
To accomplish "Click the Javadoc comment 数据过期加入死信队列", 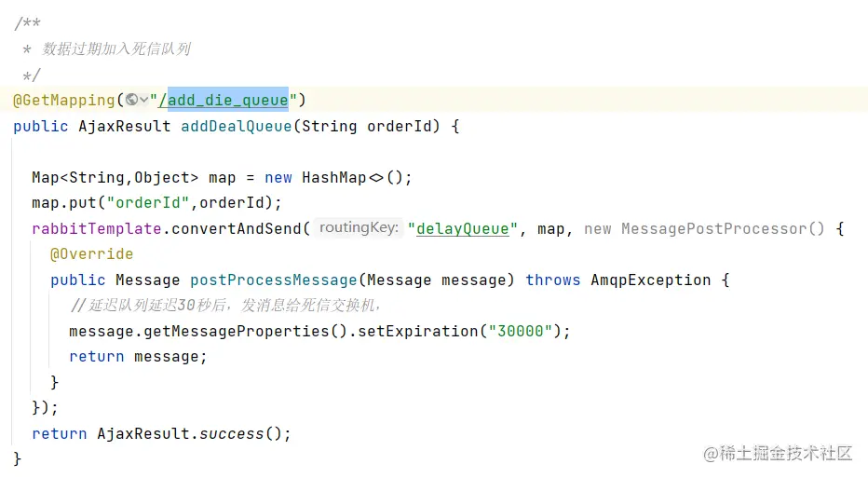I will coord(116,48).
